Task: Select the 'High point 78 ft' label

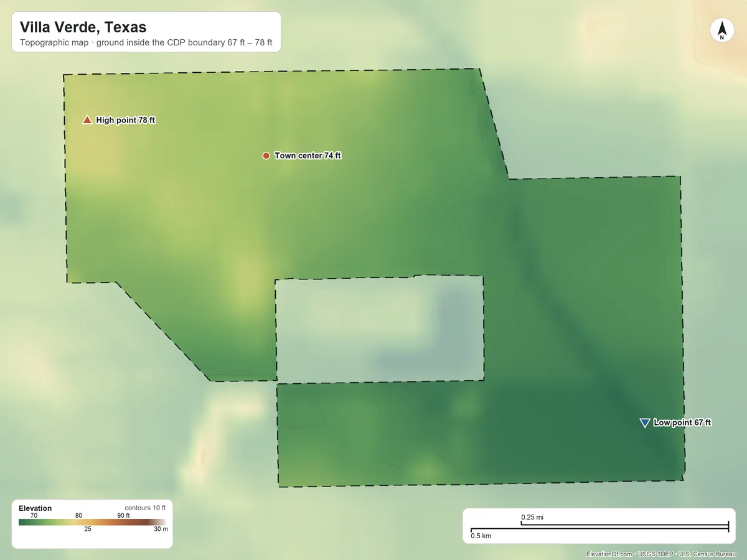Action: (x=126, y=120)
